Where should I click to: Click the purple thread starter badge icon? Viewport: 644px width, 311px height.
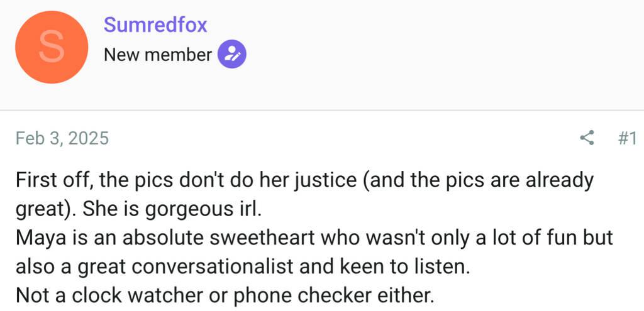[231, 55]
